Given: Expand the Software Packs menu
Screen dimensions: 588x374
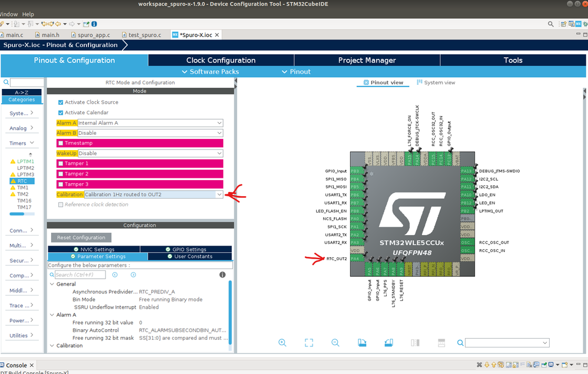Looking at the screenshot, I should click(x=210, y=72).
